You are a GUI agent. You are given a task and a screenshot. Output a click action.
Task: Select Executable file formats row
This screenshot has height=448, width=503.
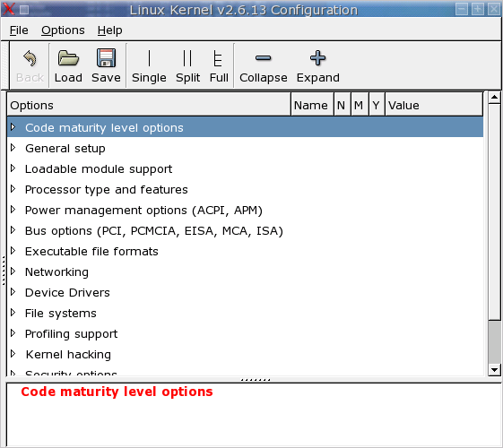coord(245,251)
